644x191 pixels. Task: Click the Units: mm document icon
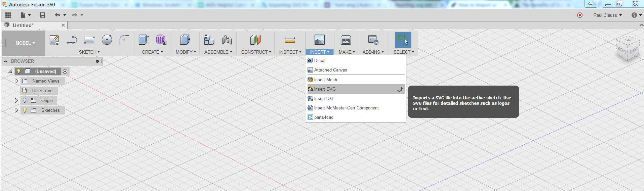[x=25, y=91]
